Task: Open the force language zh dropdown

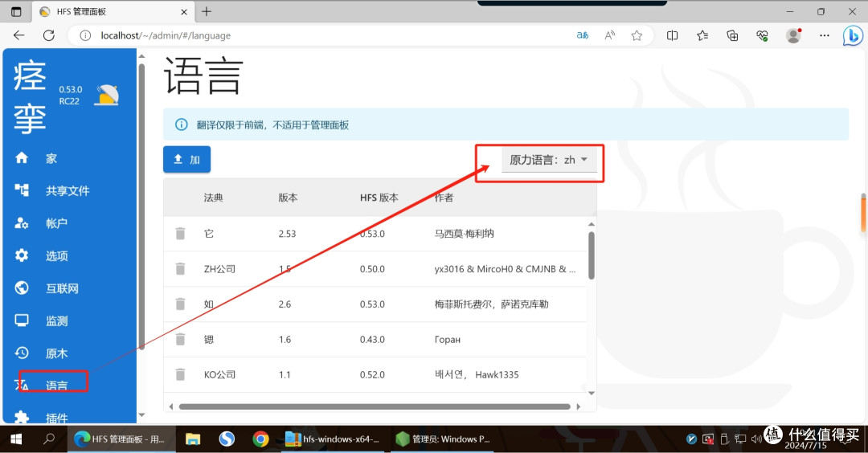Action: [549, 160]
